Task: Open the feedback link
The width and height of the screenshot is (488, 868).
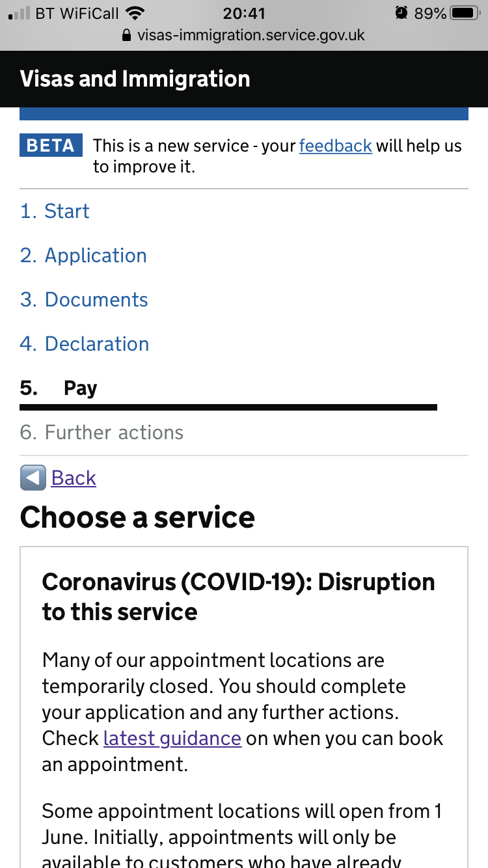Action: click(x=335, y=146)
